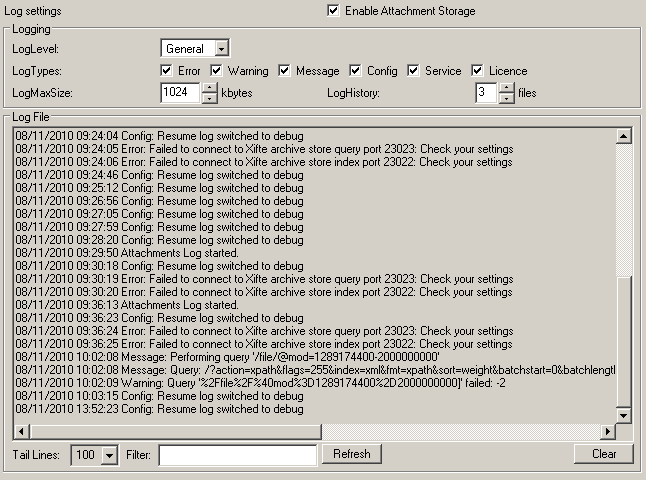Toggle the Licence log type checkbox
646x480 pixels.
[x=478, y=71]
